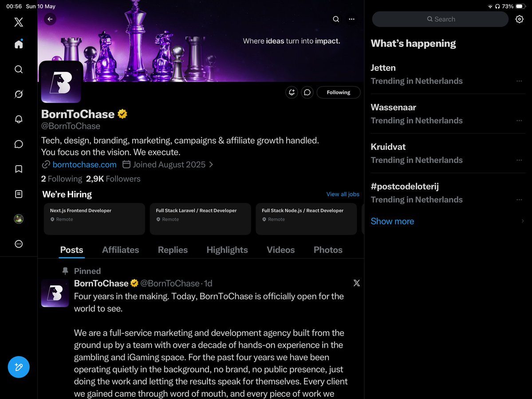
Task: Open More options circle in sidebar
Action: (x=19, y=244)
